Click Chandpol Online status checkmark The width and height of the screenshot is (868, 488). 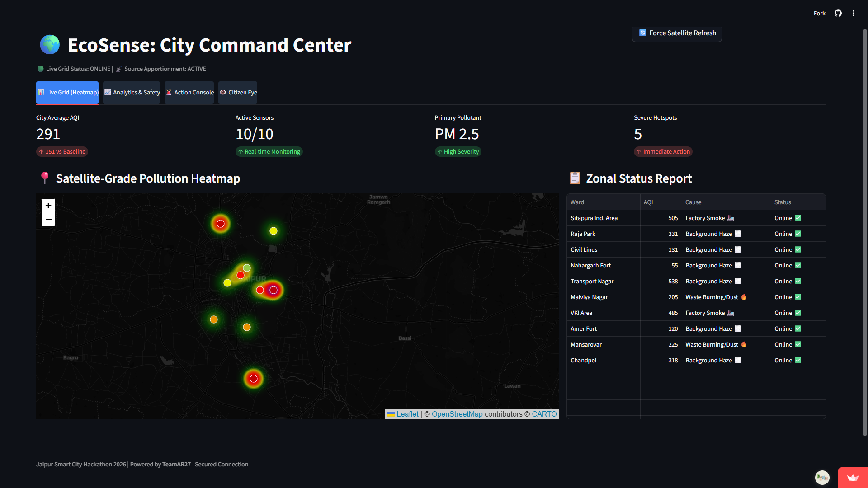pyautogui.click(x=798, y=360)
